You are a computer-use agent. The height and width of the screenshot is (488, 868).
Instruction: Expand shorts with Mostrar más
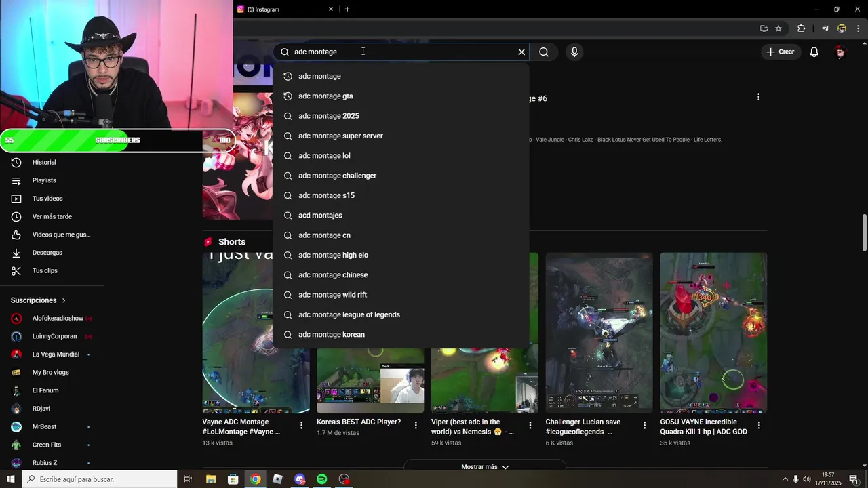(485, 467)
